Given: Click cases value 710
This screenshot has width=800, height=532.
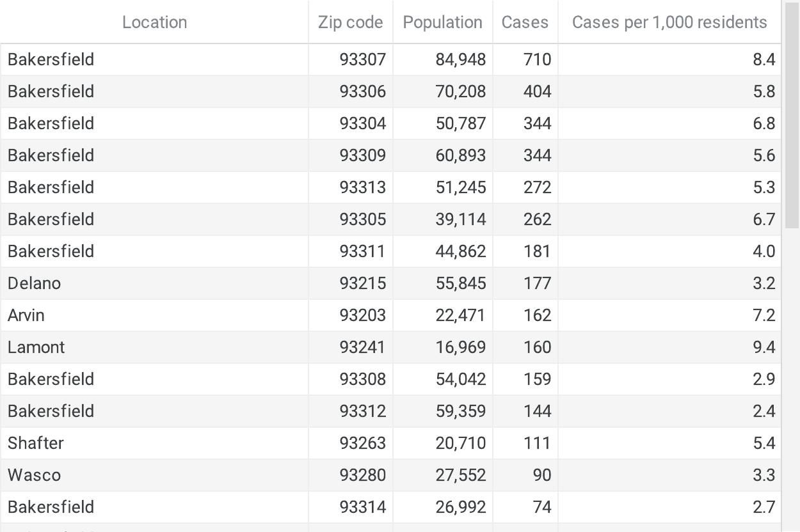Looking at the screenshot, I should [525, 59].
